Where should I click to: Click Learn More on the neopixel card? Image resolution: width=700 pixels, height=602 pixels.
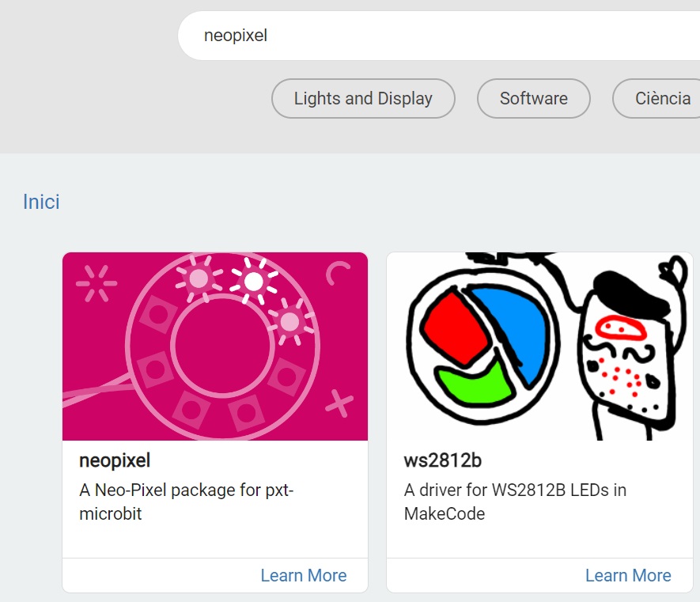(x=304, y=576)
